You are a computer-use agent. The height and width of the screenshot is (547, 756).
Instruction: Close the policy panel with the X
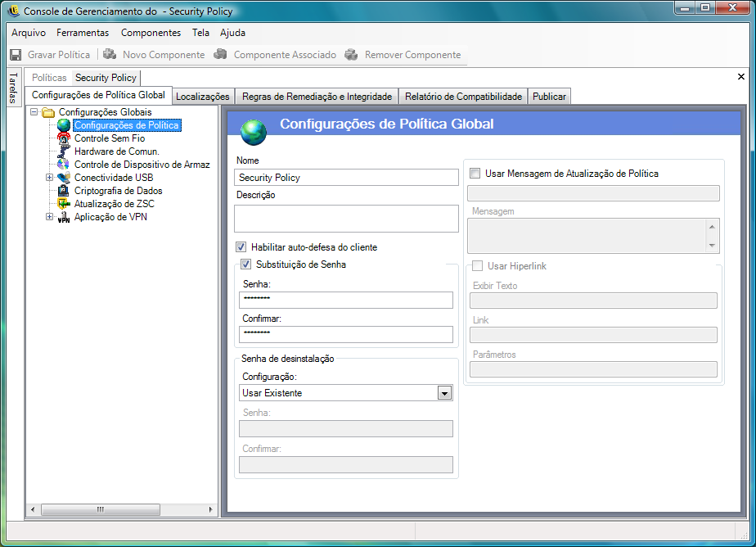[741, 77]
